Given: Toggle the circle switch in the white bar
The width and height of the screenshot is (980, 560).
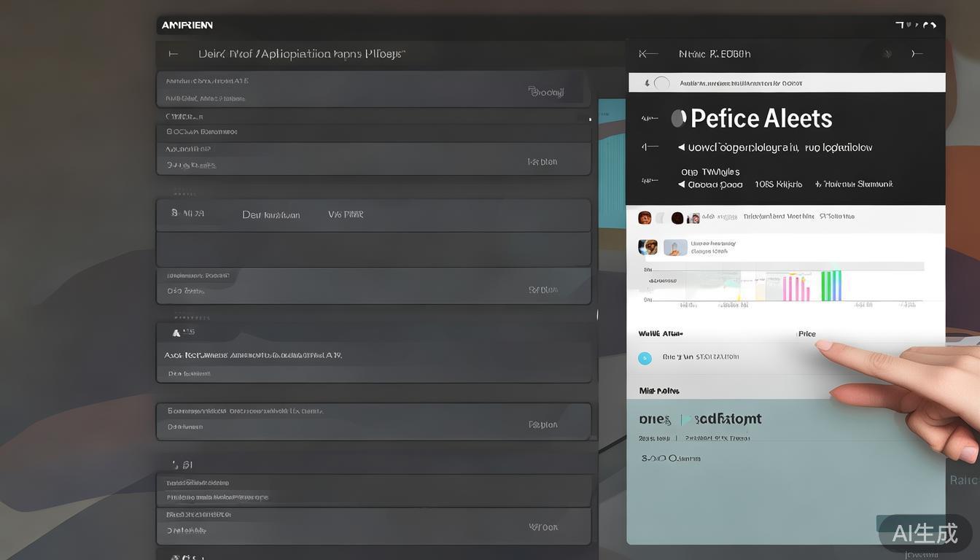Looking at the screenshot, I should (661, 83).
